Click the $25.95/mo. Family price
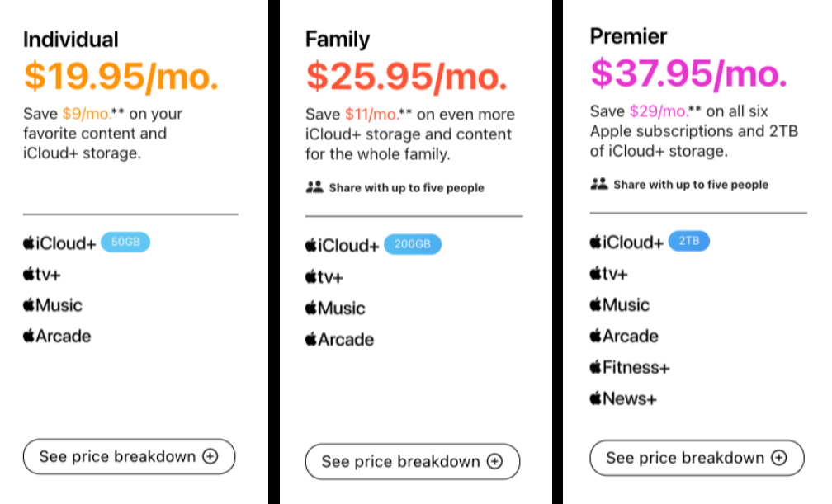The image size is (832, 504). click(406, 77)
